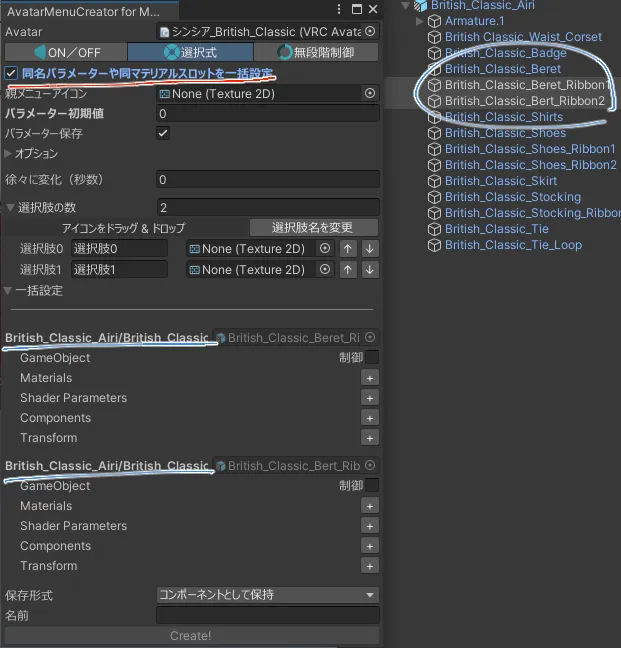The width and height of the screenshot is (621, 648).
Task: Expand Armature.1 in the hierarchy
Action: [419, 21]
